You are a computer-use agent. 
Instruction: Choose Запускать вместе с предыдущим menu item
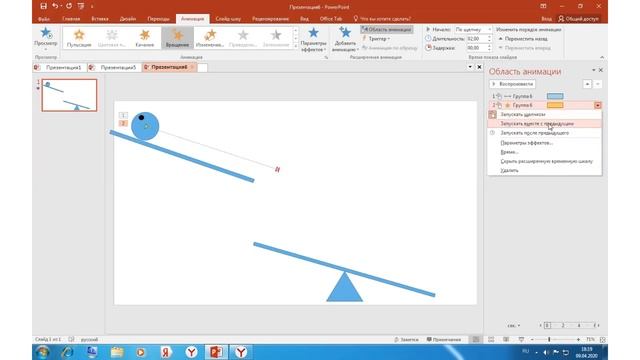click(x=545, y=124)
